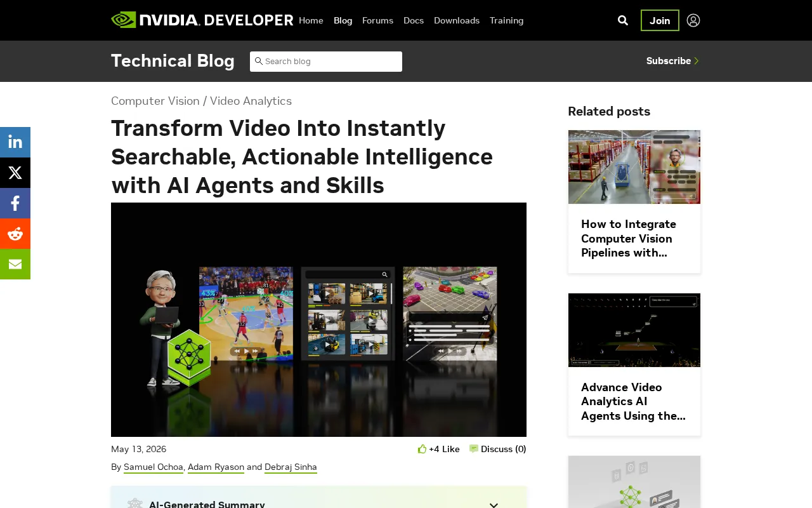
Task: Open the dark stage related post thumbnail
Action: tap(634, 330)
